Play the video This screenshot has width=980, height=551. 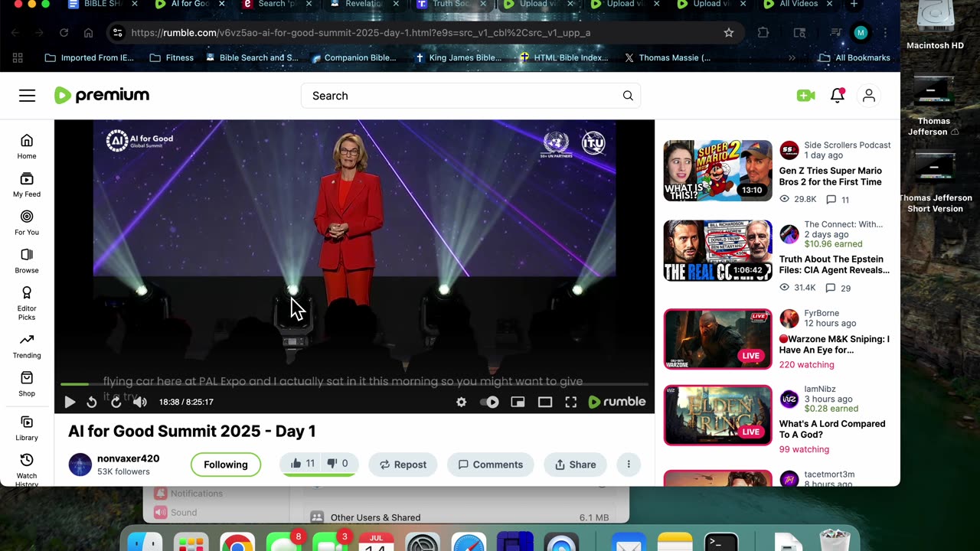[x=70, y=402]
